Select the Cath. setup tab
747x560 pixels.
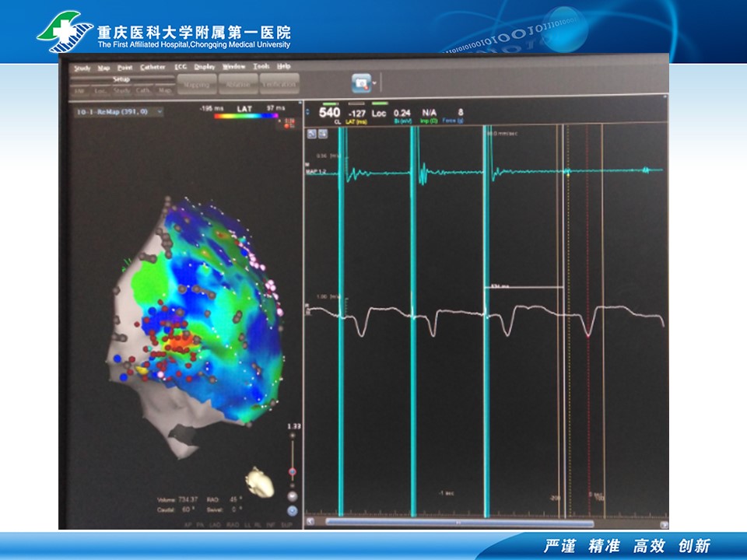[x=143, y=90]
